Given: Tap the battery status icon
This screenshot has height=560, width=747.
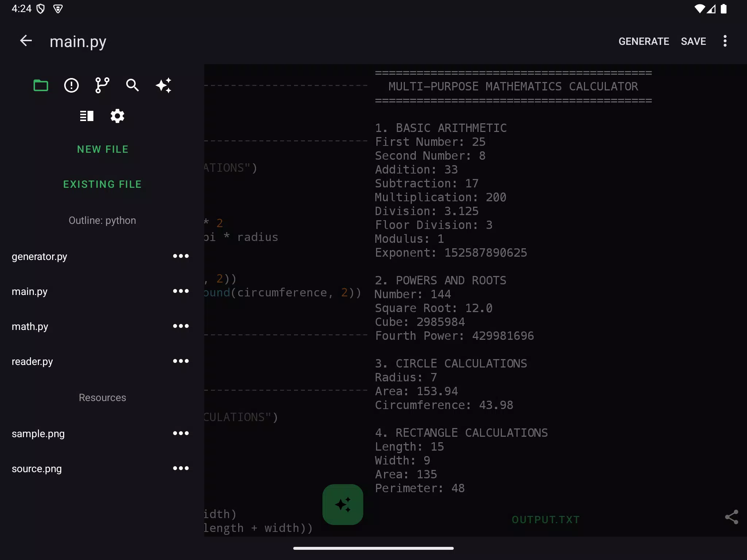Looking at the screenshot, I should (724, 9).
